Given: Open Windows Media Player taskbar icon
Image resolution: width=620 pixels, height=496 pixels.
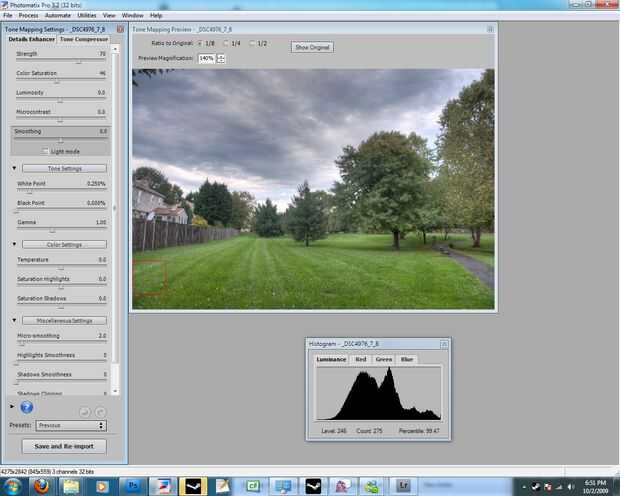Looking at the screenshot, I should pyautogui.click(x=102, y=486).
